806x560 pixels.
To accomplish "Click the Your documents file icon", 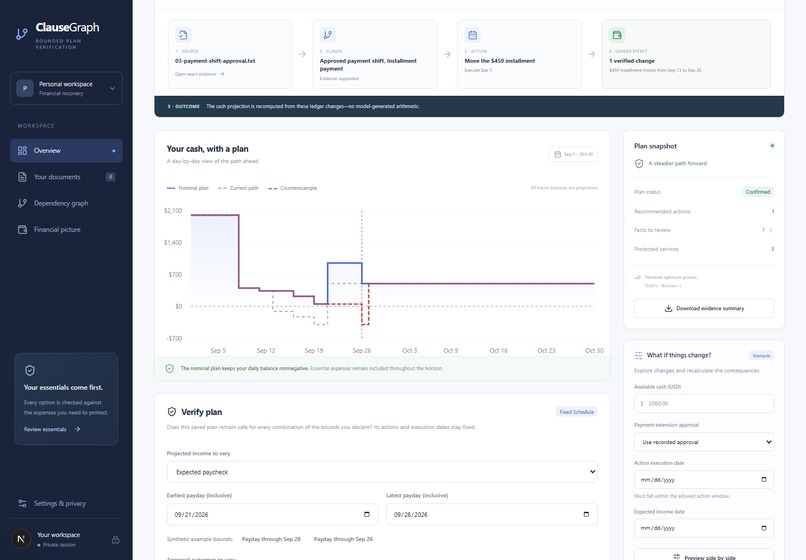I will (x=22, y=177).
